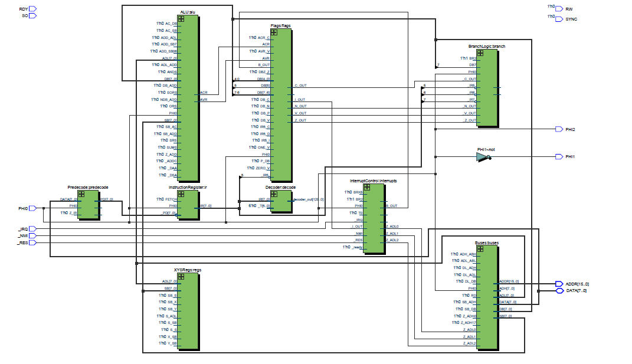632x364 pixels.
Task: Click the RW output pin
Action: pyautogui.click(x=560, y=9)
